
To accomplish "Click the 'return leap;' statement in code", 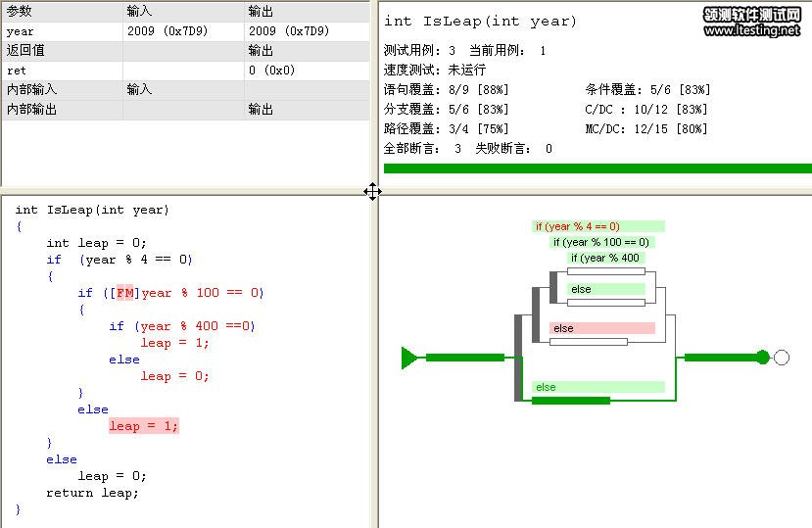I will 92,493.
